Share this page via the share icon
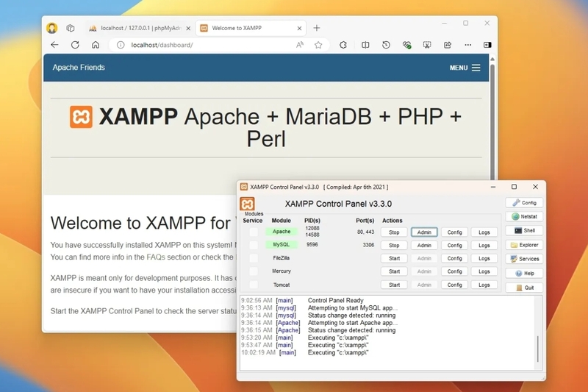The height and width of the screenshot is (392, 588). [448, 45]
